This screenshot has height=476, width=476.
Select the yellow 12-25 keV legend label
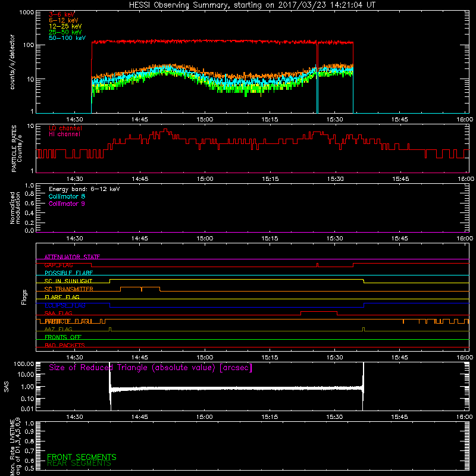(65, 26)
